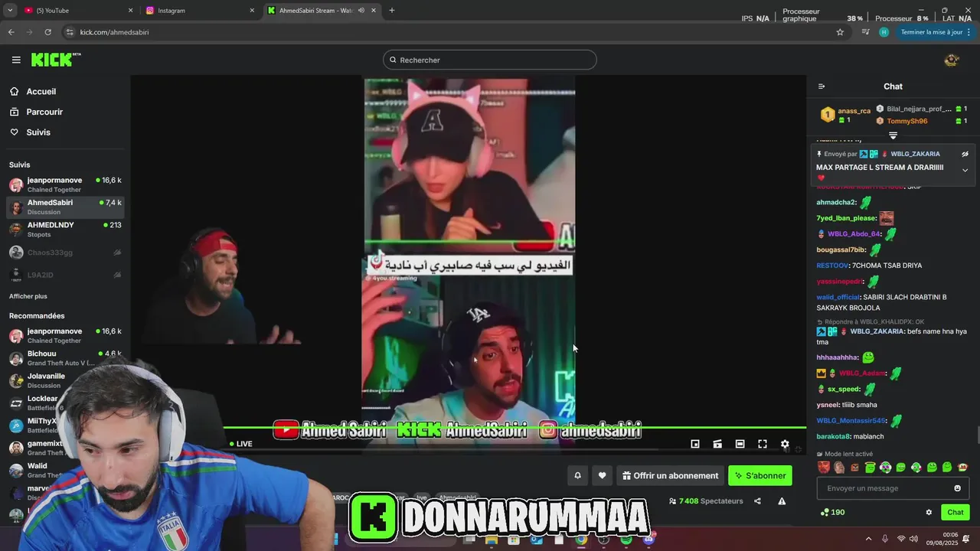Open Suivis in sidebar

[38, 132]
